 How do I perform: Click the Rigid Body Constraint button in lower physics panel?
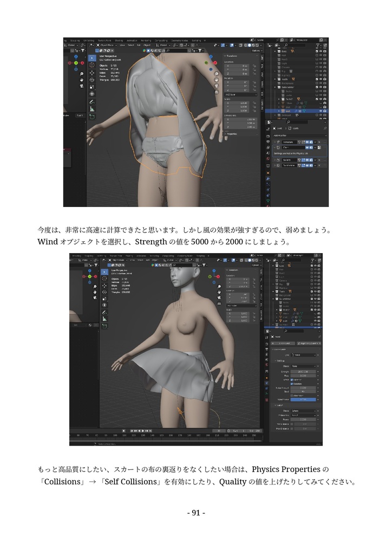click(x=308, y=343)
